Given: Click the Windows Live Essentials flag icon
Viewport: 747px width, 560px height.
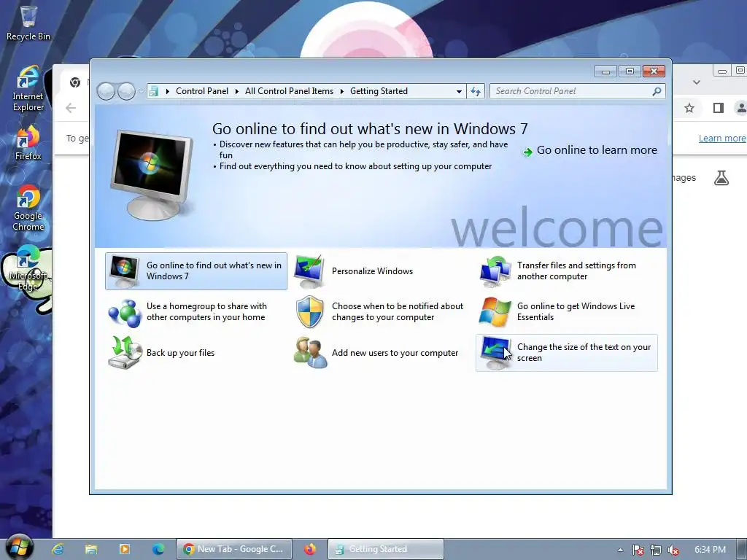Looking at the screenshot, I should tap(495, 312).
